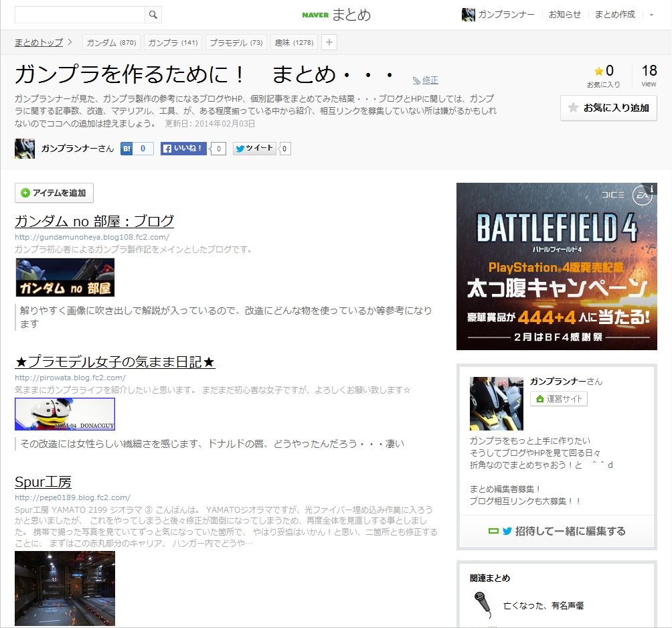Viewport: 672px width, 628px height.
Task: Focus the search input field
Action: [80, 15]
